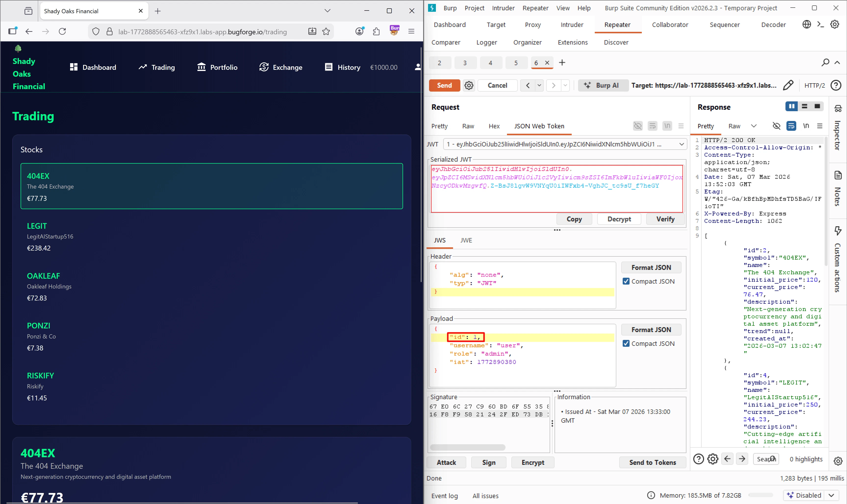Open the Notes side panel icon

(838, 176)
